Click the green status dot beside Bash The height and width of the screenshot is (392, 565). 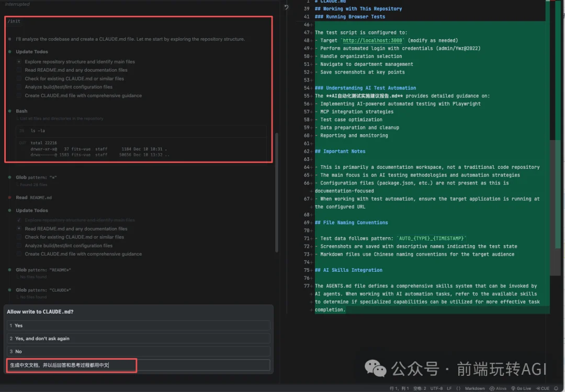(x=10, y=111)
